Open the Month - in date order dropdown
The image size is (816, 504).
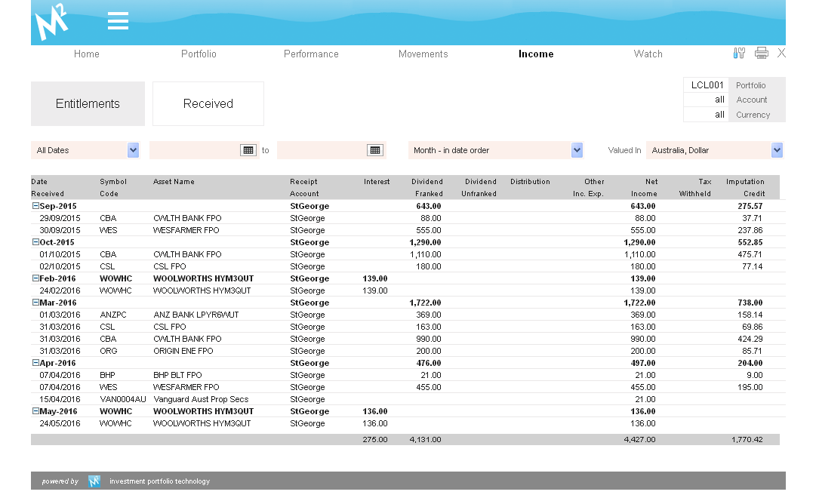coord(577,150)
